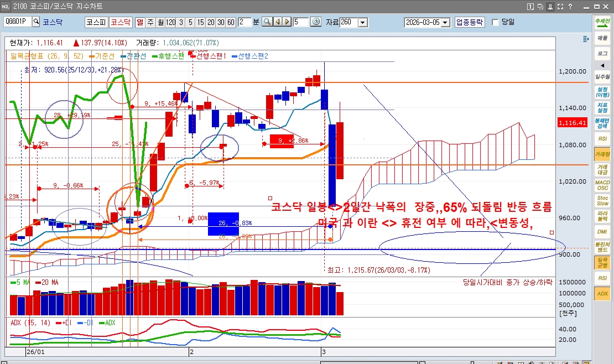This screenshot has height=364, width=614.
Task: Toggle the first RSI indicator below 봉패턴검색
Action: (602, 139)
